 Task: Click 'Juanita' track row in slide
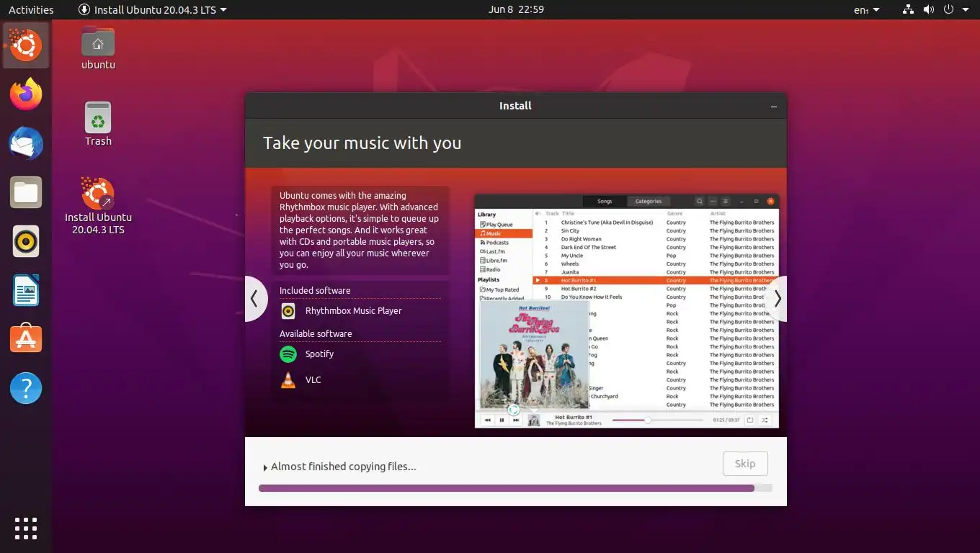point(656,272)
